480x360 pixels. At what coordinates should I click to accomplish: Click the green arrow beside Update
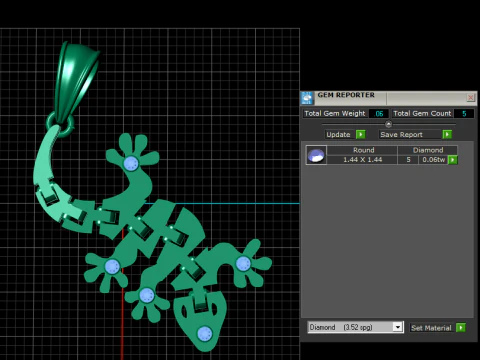coord(361,134)
